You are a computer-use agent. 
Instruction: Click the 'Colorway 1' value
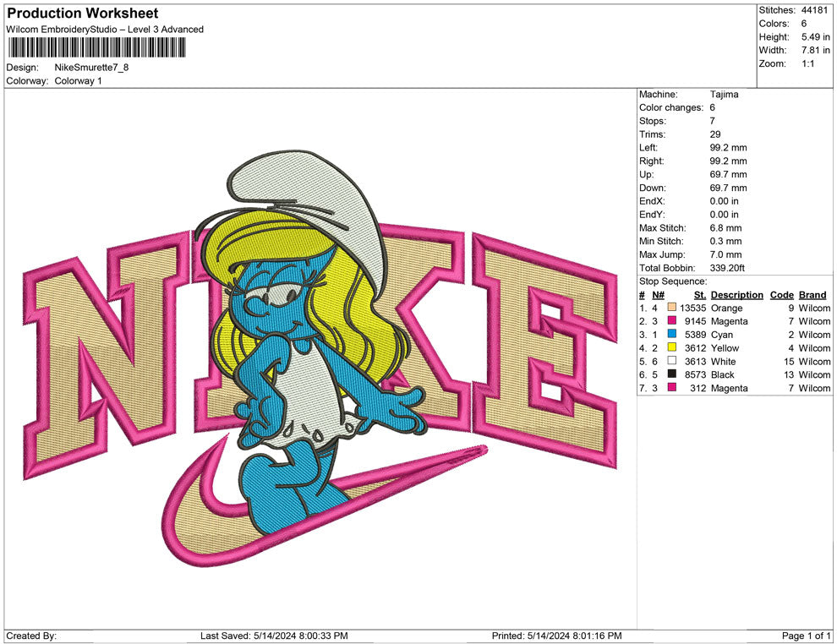tap(78, 81)
